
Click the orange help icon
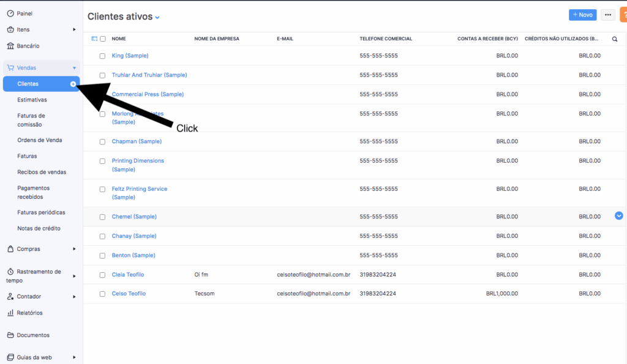pyautogui.click(x=623, y=15)
